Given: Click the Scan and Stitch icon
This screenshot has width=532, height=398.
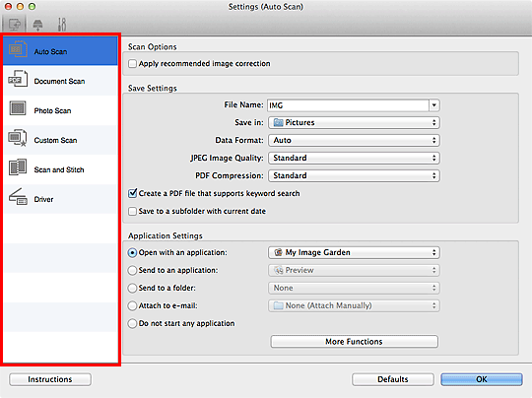Looking at the screenshot, I should coord(18,167).
